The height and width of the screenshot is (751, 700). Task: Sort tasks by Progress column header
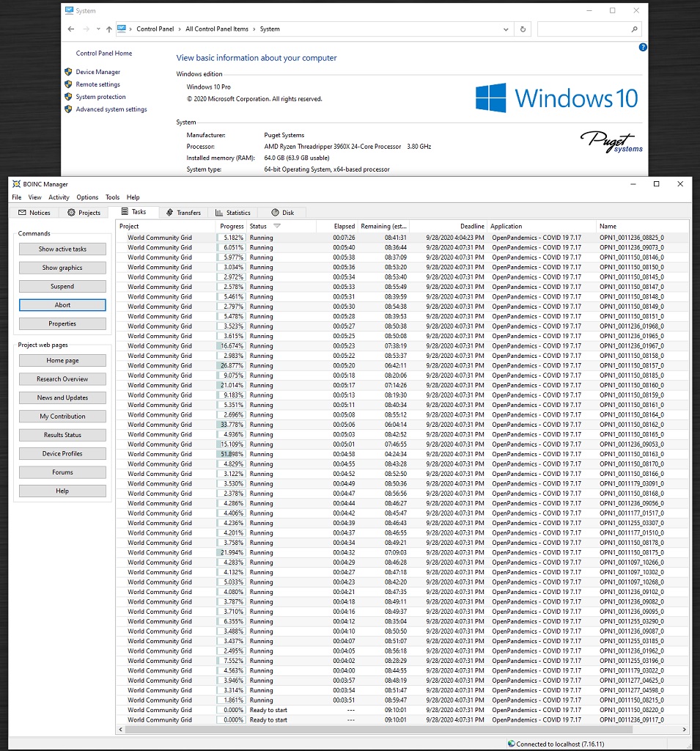coord(232,226)
